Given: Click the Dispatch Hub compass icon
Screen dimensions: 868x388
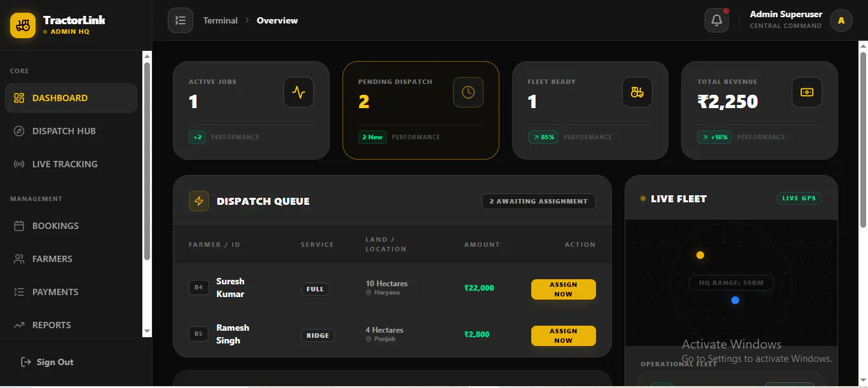Looking at the screenshot, I should pyautogui.click(x=19, y=131).
